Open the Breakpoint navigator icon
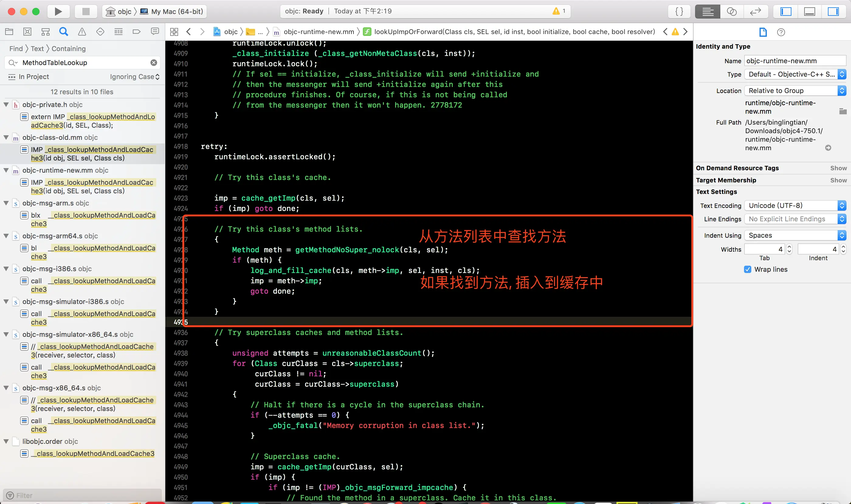 (x=136, y=32)
